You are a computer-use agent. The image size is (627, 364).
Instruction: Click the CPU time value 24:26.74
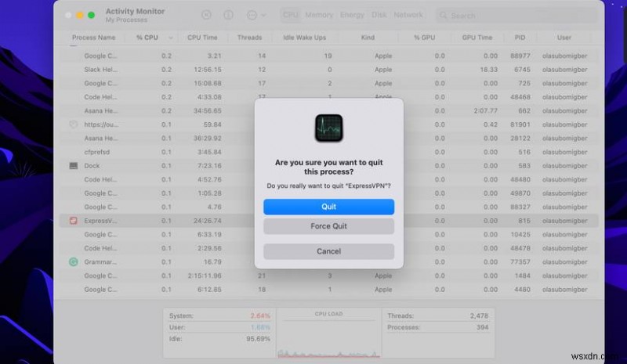[x=207, y=221]
